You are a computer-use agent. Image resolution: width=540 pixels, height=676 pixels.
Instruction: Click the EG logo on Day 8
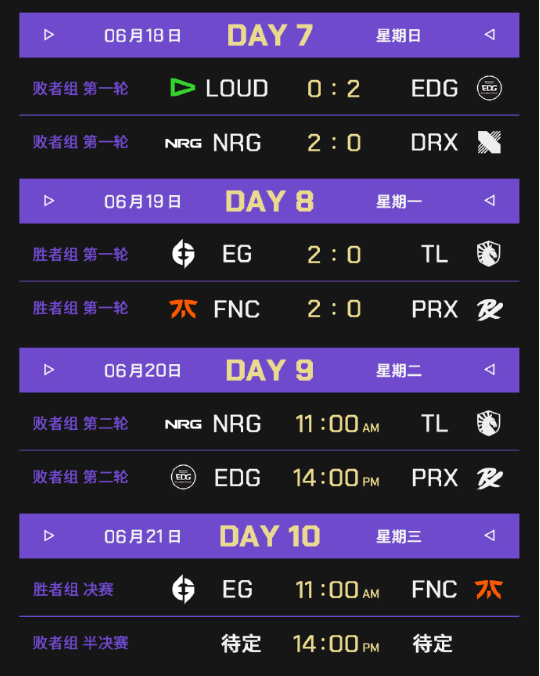[183, 254]
